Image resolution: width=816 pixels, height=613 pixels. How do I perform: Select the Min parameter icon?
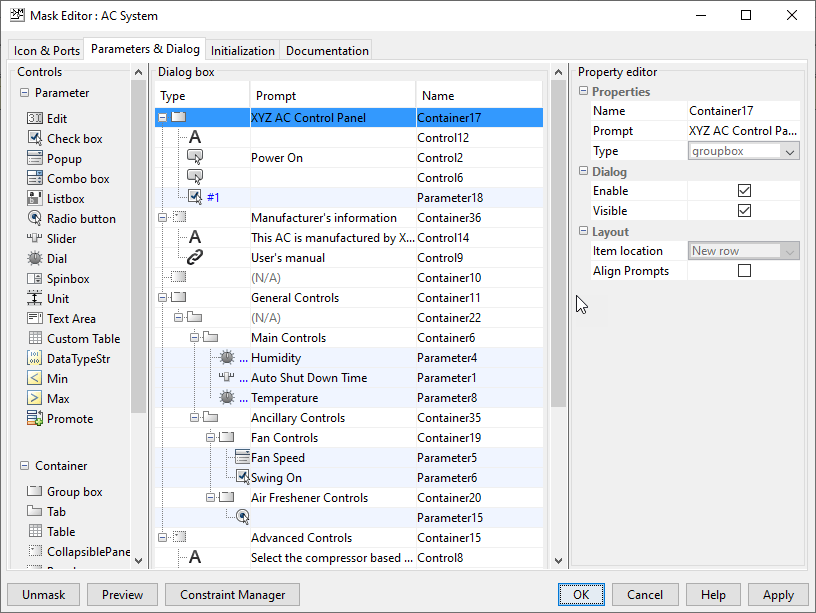[35, 379]
